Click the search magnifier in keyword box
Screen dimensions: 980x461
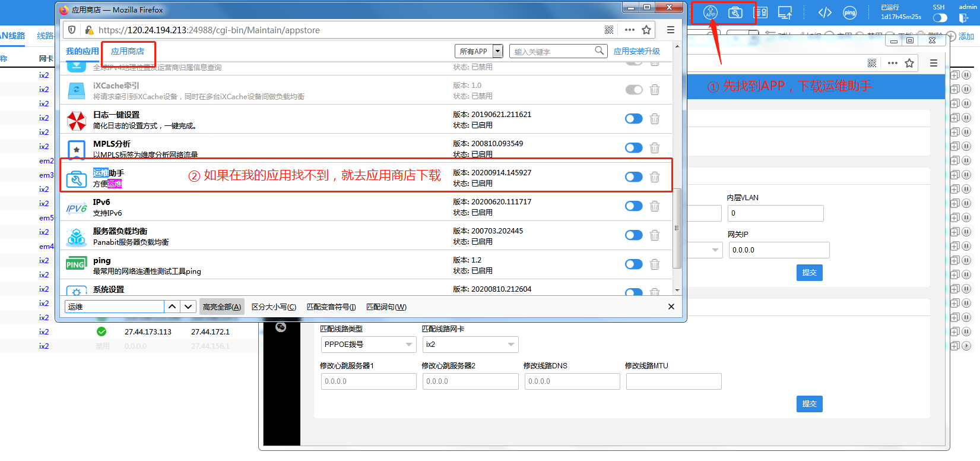(x=600, y=51)
